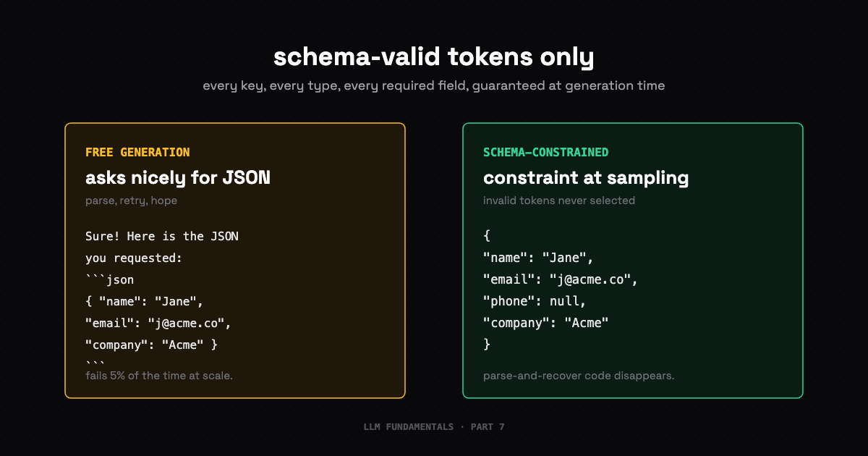The width and height of the screenshot is (868, 456).
Task: Select the "name": "Jane" line in the green card
Action: coord(538,258)
